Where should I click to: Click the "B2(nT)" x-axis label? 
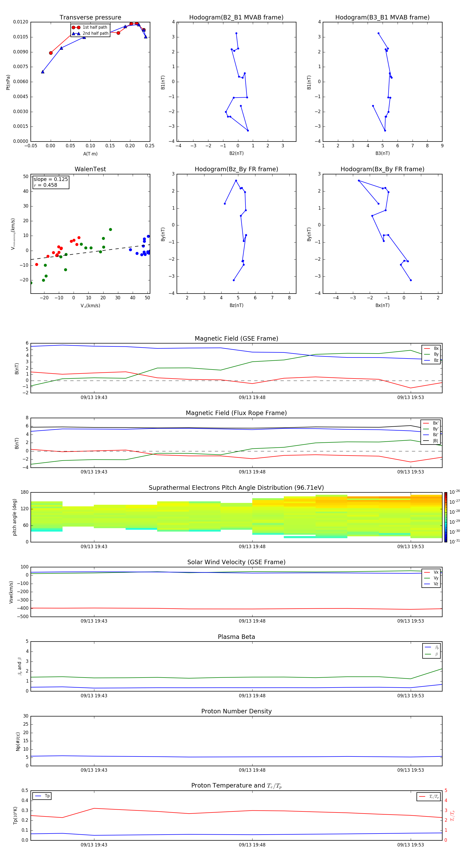[x=236, y=153]
